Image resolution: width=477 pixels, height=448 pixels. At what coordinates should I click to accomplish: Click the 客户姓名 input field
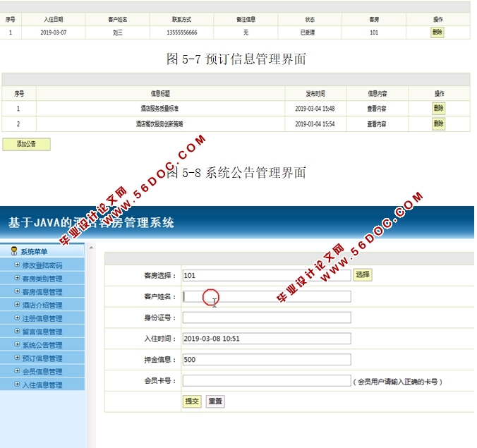click(x=267, y=296)
